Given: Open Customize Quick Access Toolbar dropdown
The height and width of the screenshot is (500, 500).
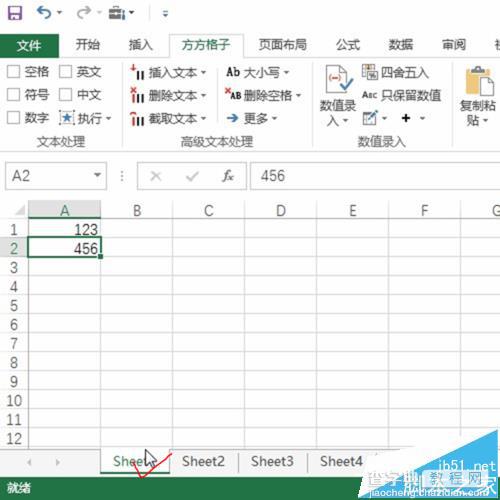Looking at the screenshot, I should [165, 14].
